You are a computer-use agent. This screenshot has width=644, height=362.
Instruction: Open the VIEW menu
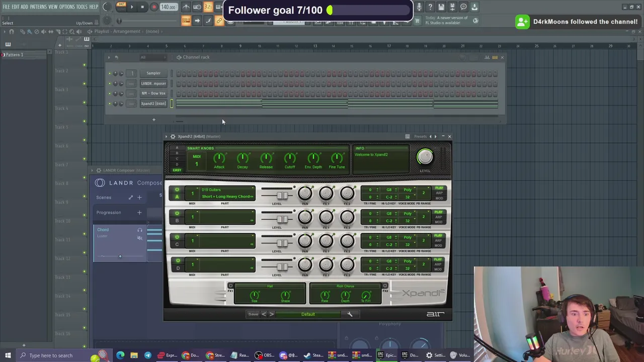click(x=53, y=7)
